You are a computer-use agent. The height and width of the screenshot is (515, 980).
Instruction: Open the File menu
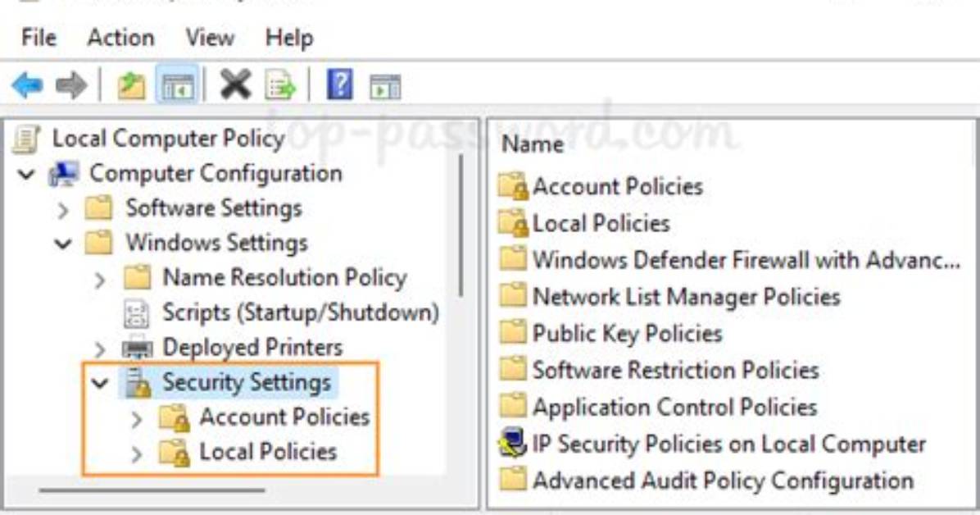(39, 38)
